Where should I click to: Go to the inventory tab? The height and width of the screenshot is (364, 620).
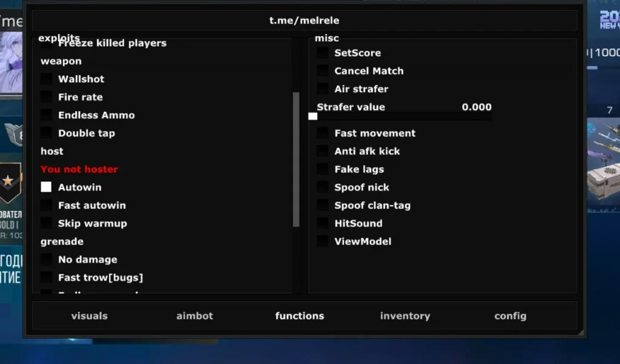[404, 316]
